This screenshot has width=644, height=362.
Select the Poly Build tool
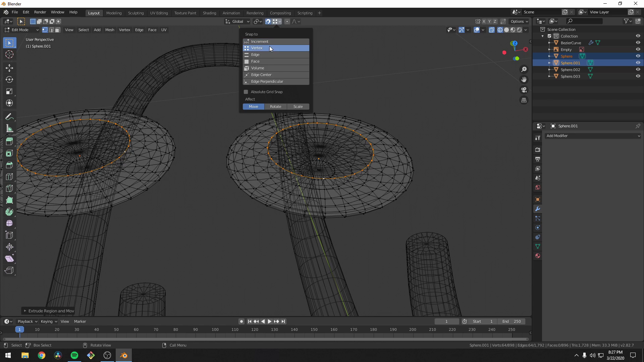(9, 200)
